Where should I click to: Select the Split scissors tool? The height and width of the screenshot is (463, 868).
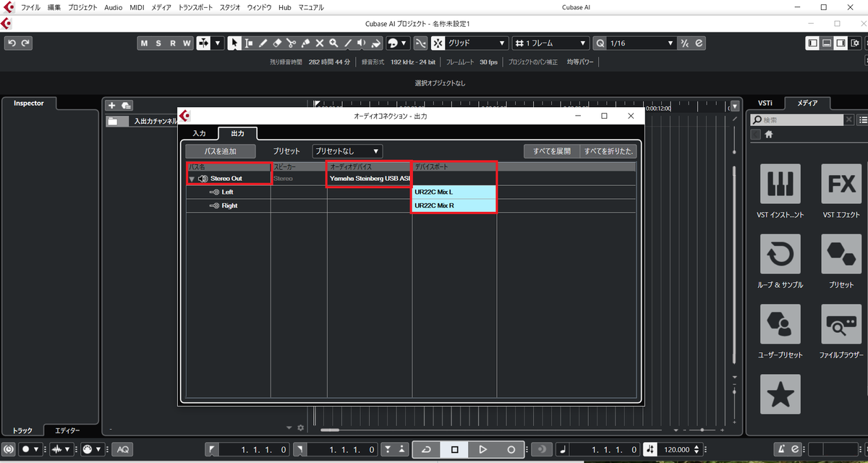point(292,43)
